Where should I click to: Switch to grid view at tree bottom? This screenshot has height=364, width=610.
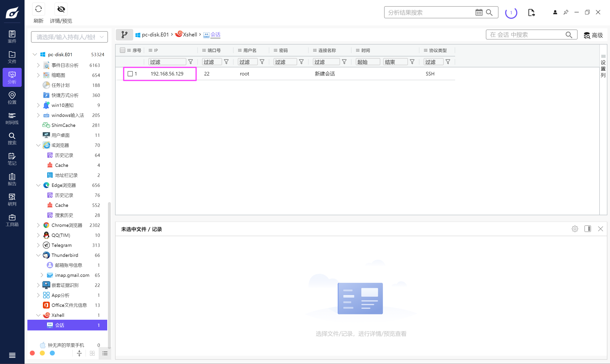[92, 353]
